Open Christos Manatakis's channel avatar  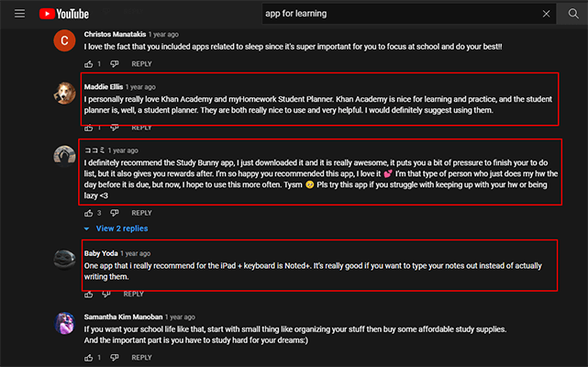pos(63,40)
